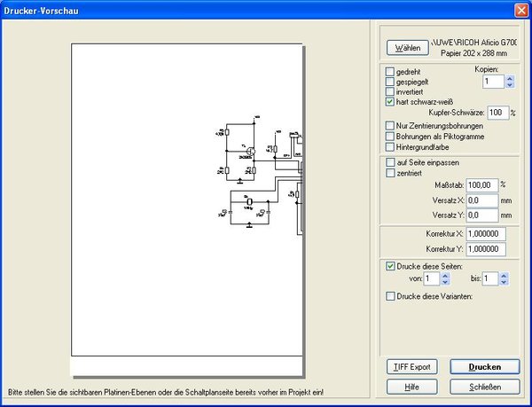Click the Wählen printer selection button
Image resolution: width=532 pixels, height=407 pixels.
click(408, 48)
